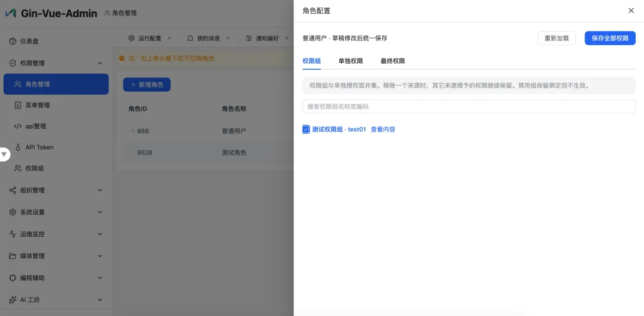Click the gear icon on 运行配置 tab

[x=131, y=38]
